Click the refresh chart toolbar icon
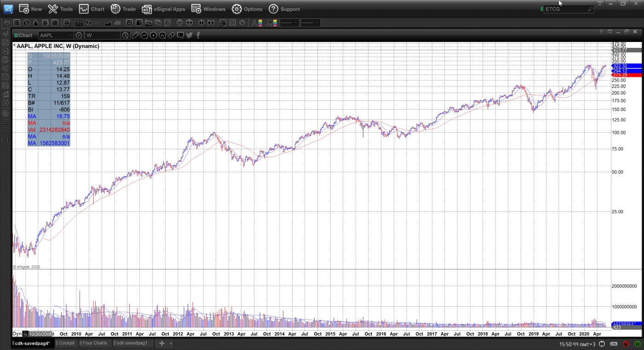This screenshot has height=350, width=644. pyautogui.click(x=242, y=23)
